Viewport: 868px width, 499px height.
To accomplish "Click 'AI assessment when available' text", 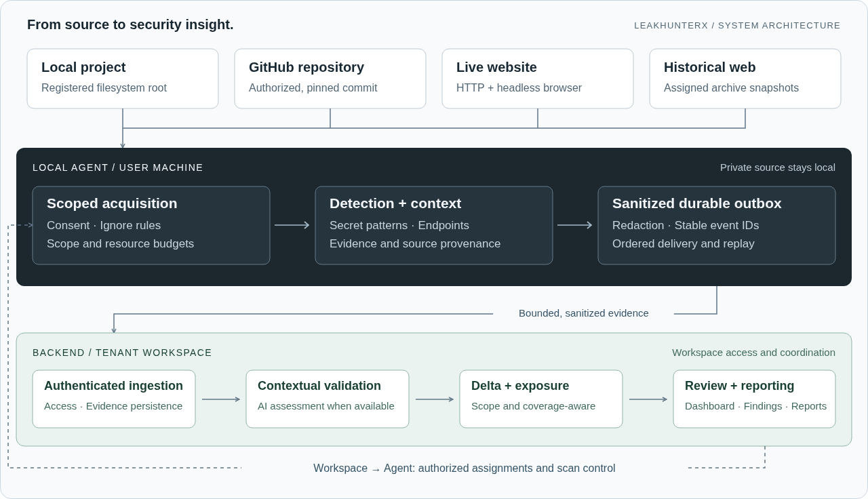I will [x=326, y=406].
